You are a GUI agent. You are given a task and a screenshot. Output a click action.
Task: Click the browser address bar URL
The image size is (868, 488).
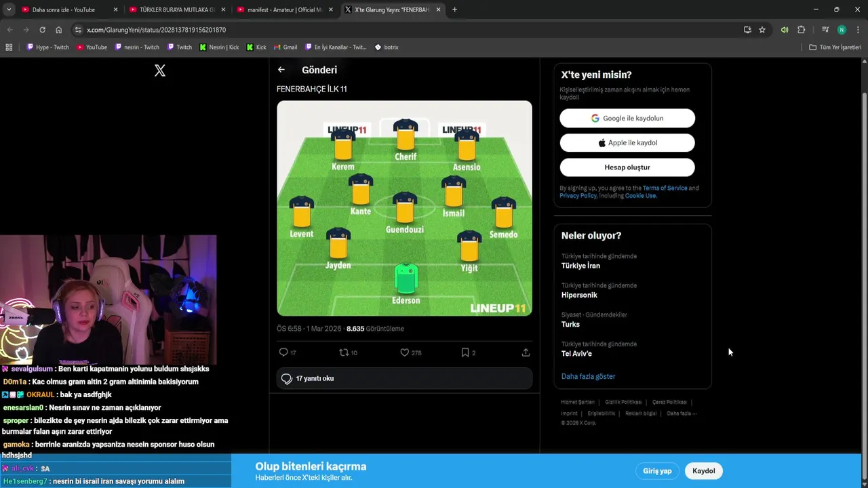(156, 30)
